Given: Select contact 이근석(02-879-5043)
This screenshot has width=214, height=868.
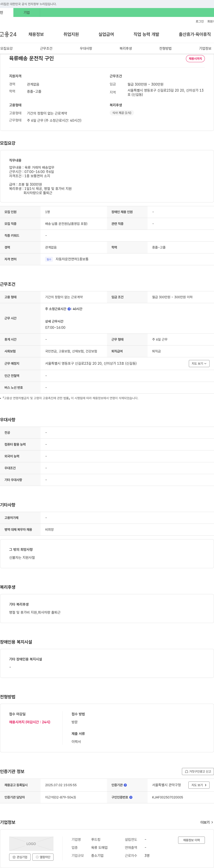Looking at the screenshot, I should [x=61, y=797].
